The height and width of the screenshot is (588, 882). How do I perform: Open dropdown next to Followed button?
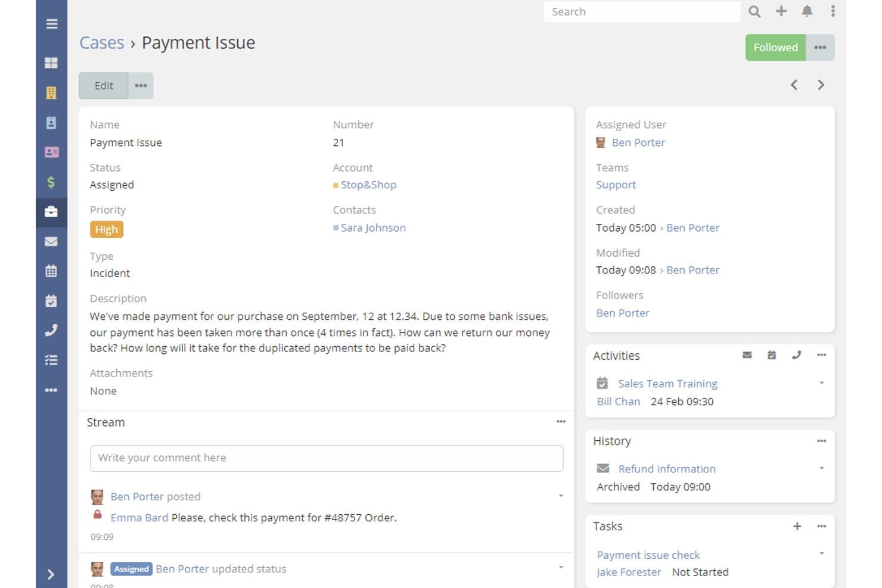point(820,48)
